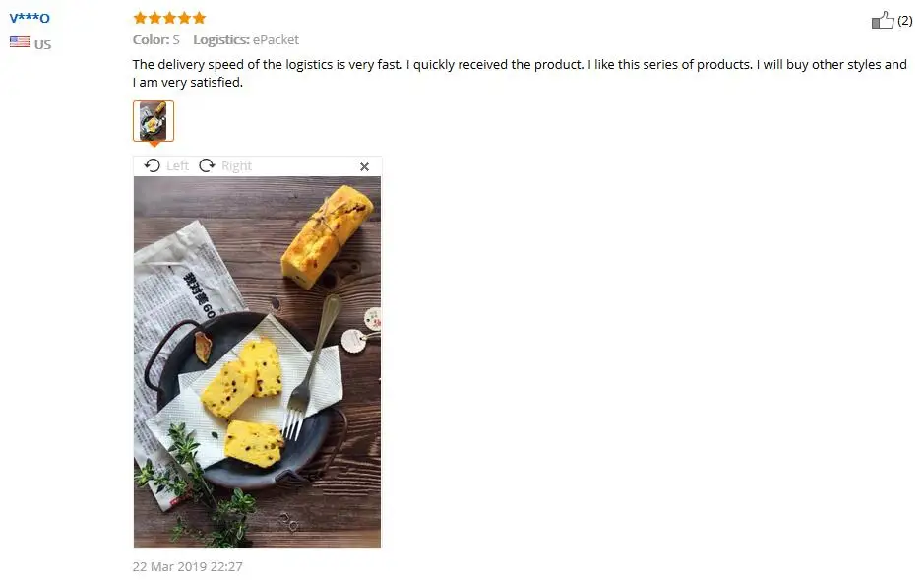This screenshot has height=580, width=924.
Task: Click the fifth orange rating star
Action: 199,18
